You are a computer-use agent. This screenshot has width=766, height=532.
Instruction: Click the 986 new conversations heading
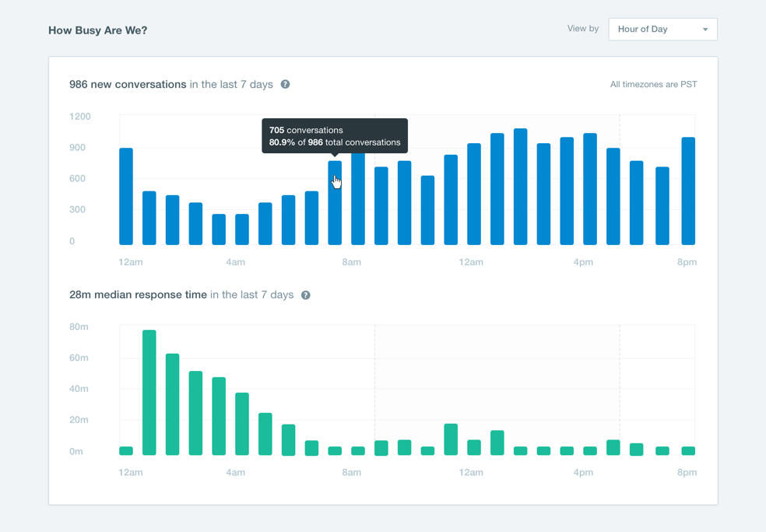coord(128,84)
